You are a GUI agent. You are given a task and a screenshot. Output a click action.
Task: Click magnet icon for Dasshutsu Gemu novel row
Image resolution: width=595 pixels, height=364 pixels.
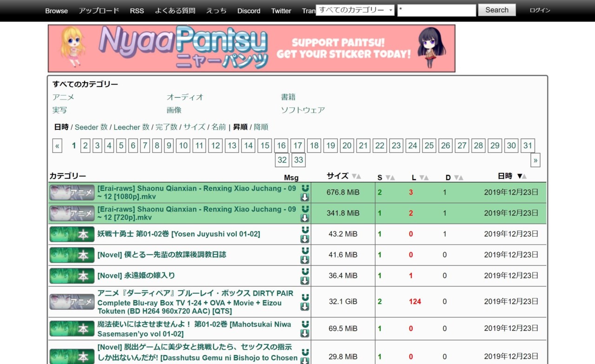click(x=305, y=352)
